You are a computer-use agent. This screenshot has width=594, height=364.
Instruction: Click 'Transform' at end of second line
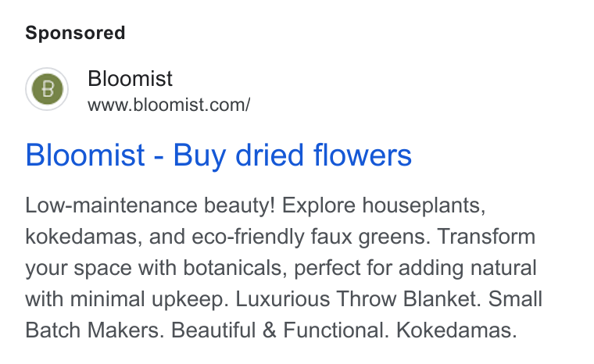point(487,237)
